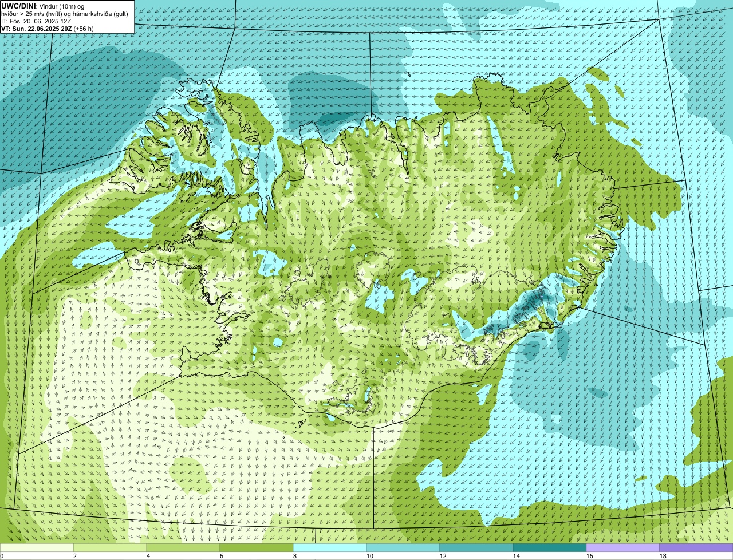
Task: Select the 6–8 m/s dark green color band
Action: click(x=257, y=548)
